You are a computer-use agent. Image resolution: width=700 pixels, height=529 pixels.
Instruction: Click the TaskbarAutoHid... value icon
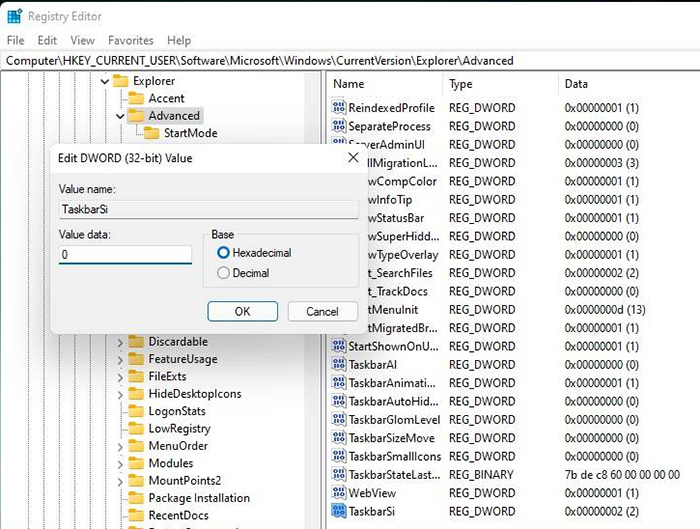coord(339,401)
